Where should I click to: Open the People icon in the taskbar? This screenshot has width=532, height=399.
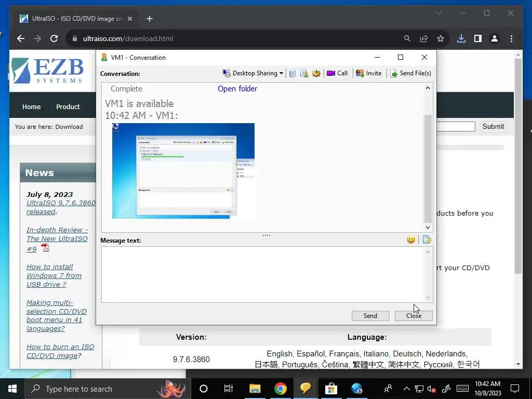[x=388, y=389]
